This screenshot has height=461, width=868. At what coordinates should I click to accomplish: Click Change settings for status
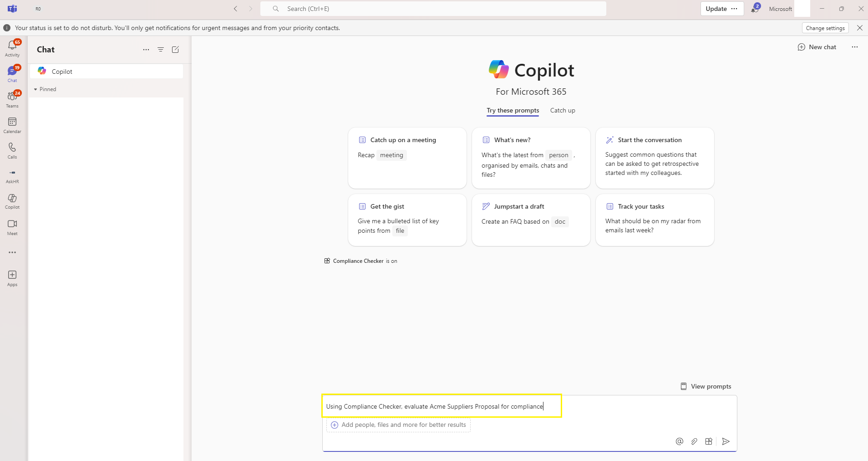pos(825,28)
